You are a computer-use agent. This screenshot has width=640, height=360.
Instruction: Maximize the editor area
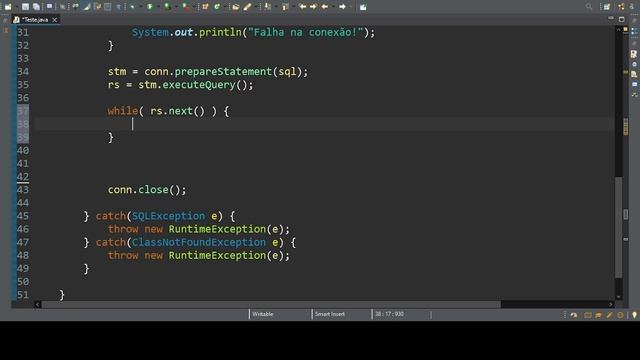(x=622, y=19)
